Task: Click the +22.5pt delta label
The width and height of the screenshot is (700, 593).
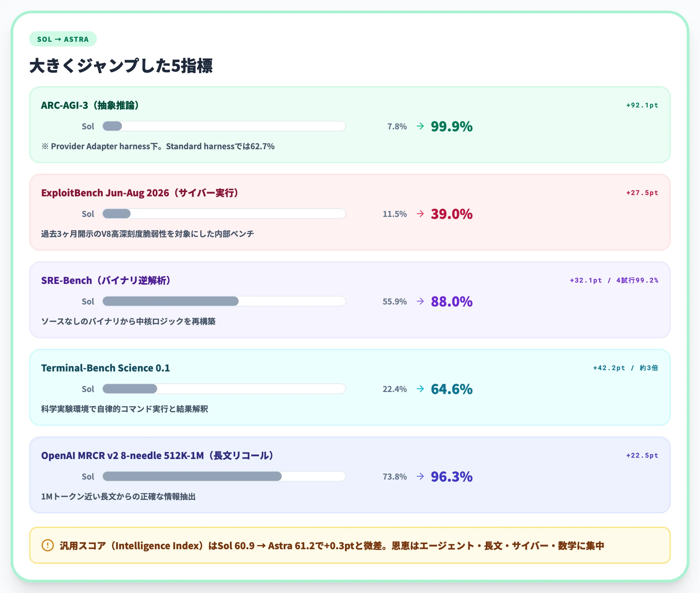Action: click(642, 455)
